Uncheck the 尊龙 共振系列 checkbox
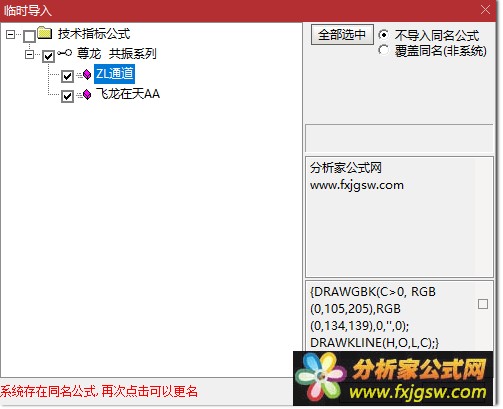 coord(48,56)
